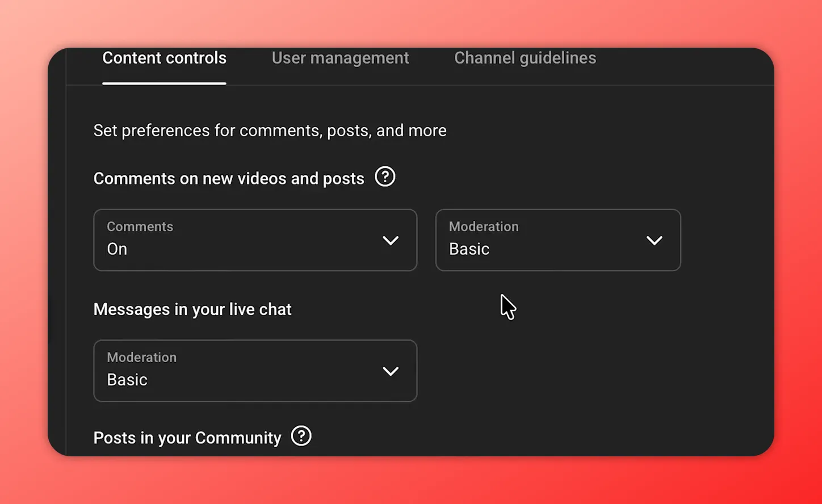Switch to the Content controls tab
Image resolution: width=822 pixels, height=504 pixels.
pyautogui.click(x=164, y=58)
